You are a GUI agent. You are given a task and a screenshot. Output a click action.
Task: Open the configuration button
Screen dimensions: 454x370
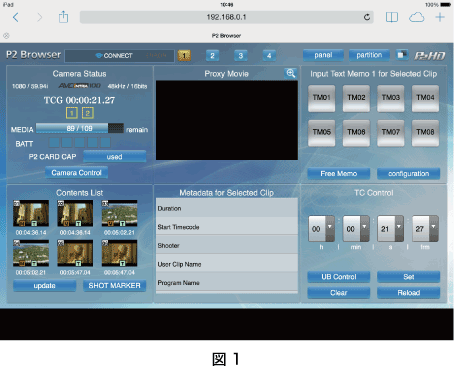coord(408,173)
